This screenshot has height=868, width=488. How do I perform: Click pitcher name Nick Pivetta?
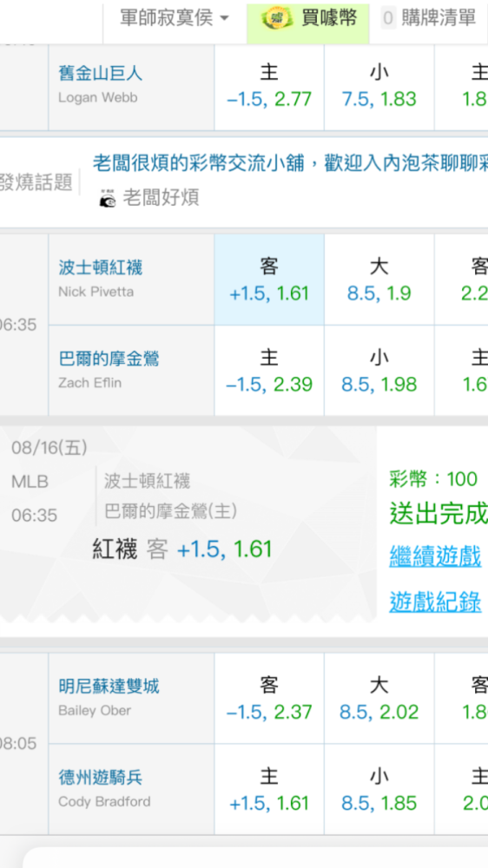click(x=96, y=292)
